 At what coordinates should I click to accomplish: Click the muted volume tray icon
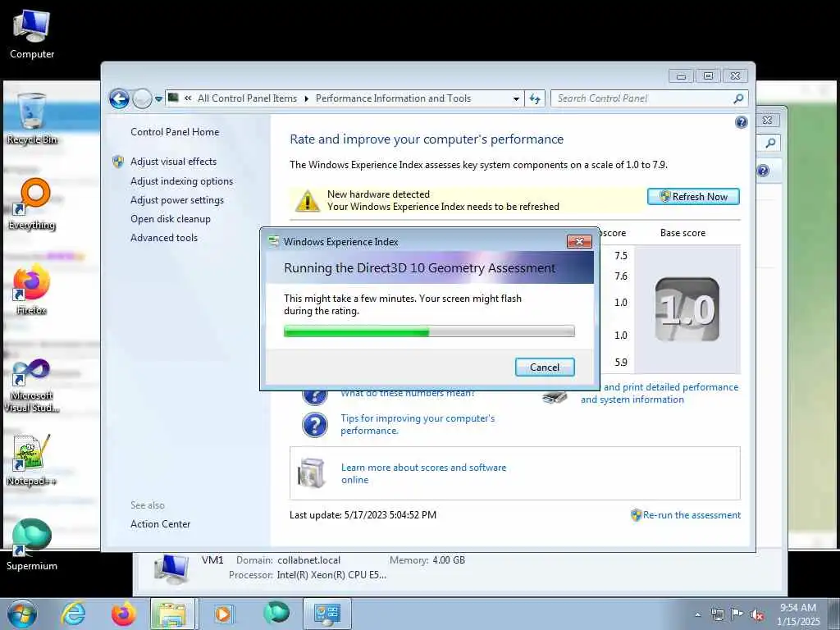[x=757, y=614]
